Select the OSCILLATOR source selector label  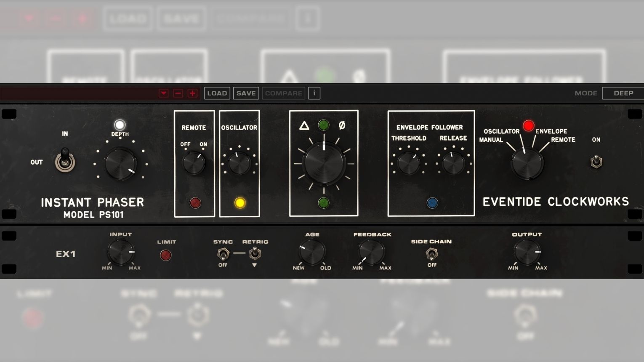(501, 131)
